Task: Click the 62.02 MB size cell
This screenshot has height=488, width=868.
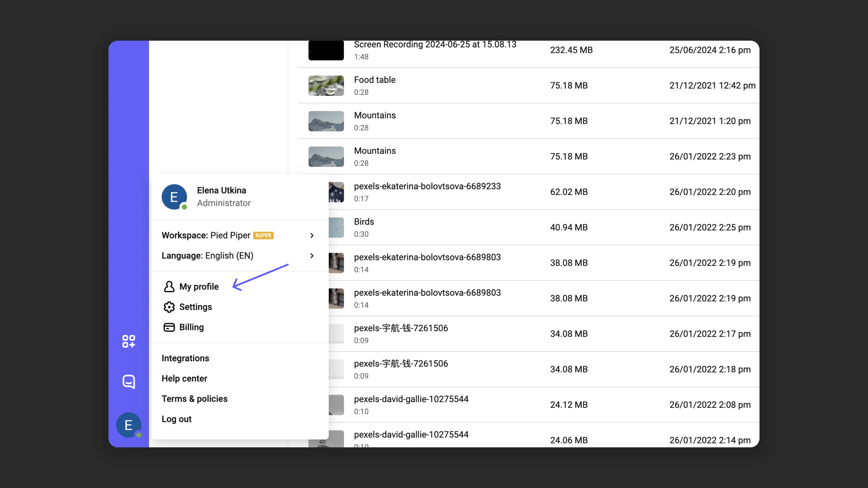Action: pos(569,192)
